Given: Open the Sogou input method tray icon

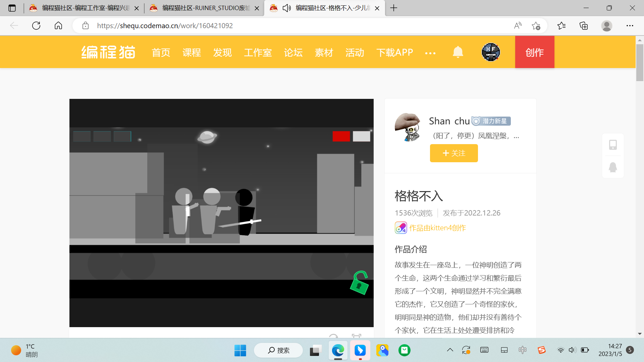Looking at the screenshot, I should (542, 350).
